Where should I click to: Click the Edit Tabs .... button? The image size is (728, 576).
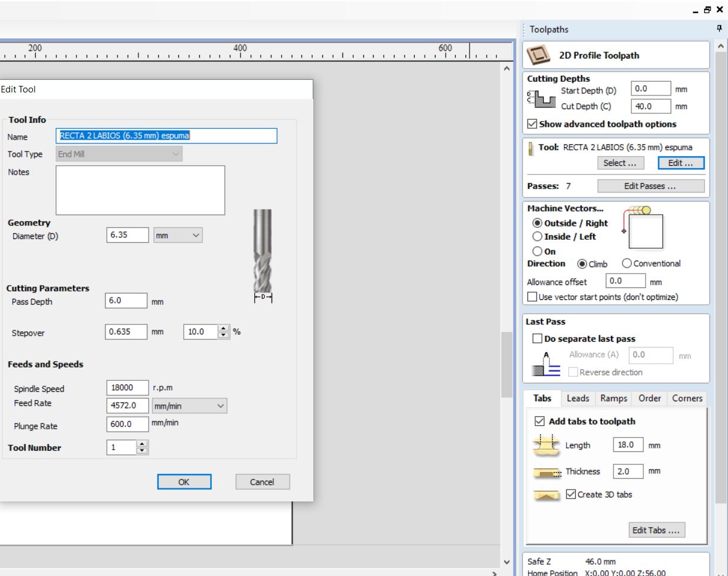657,529
